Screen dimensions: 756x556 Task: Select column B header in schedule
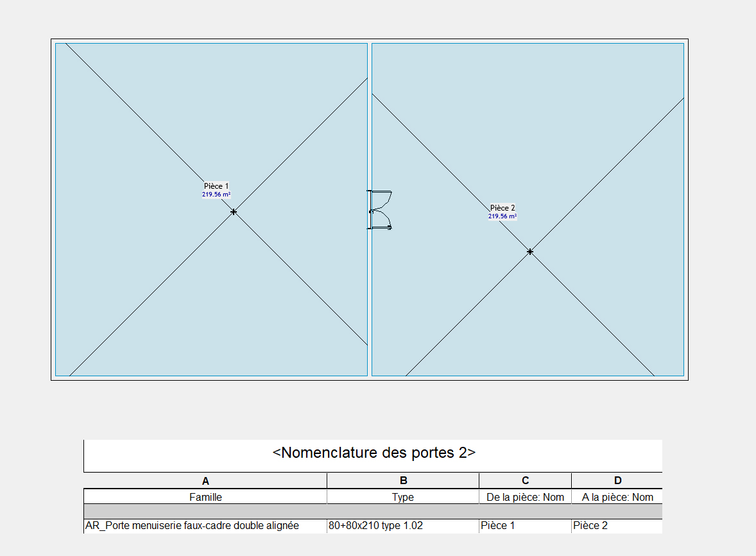click(403, 480)
